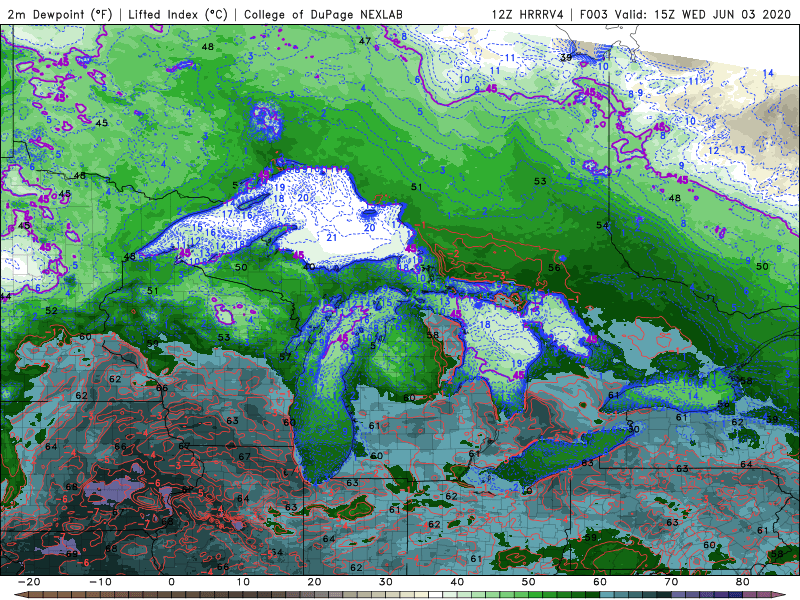
Task: Click the 56 dewpoint value north of Lake Huron
Action: point(554,267)
